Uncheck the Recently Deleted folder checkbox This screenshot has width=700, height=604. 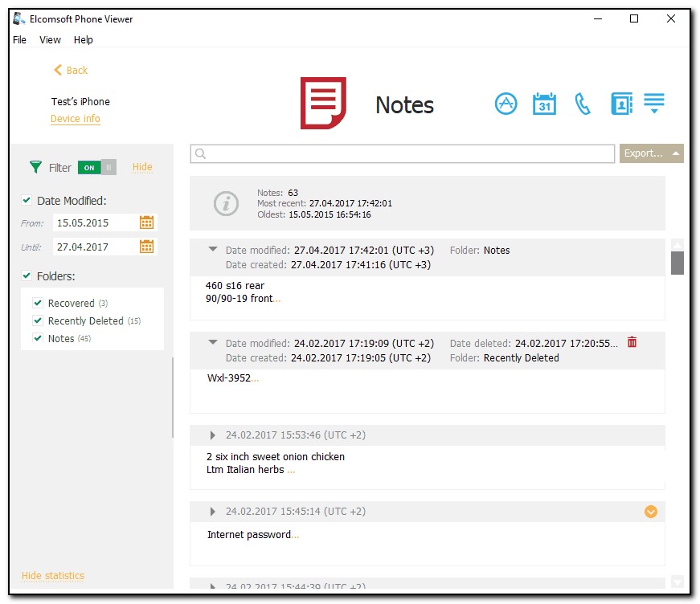coord(38,320)
